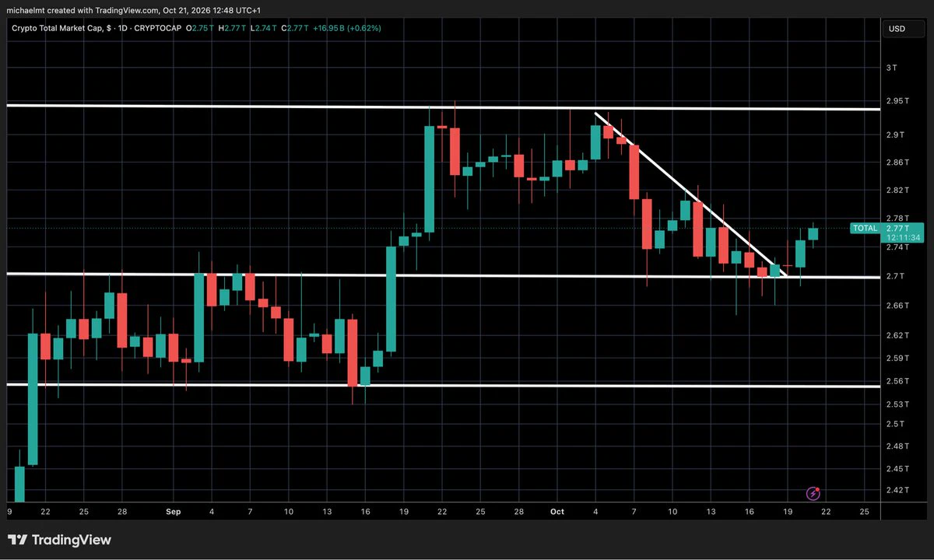Viewport: 934px width, 560px height.
Task: Click the "3 T" price scale label
Action: coord(891,68)
